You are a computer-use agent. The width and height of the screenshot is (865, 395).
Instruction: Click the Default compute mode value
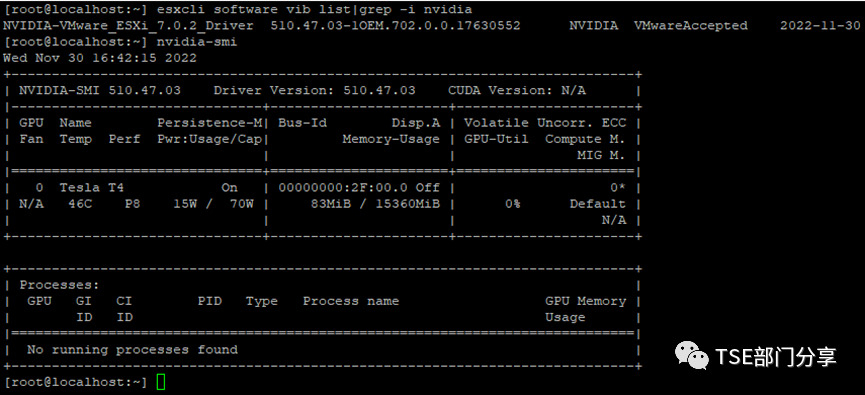pos(597,204)
